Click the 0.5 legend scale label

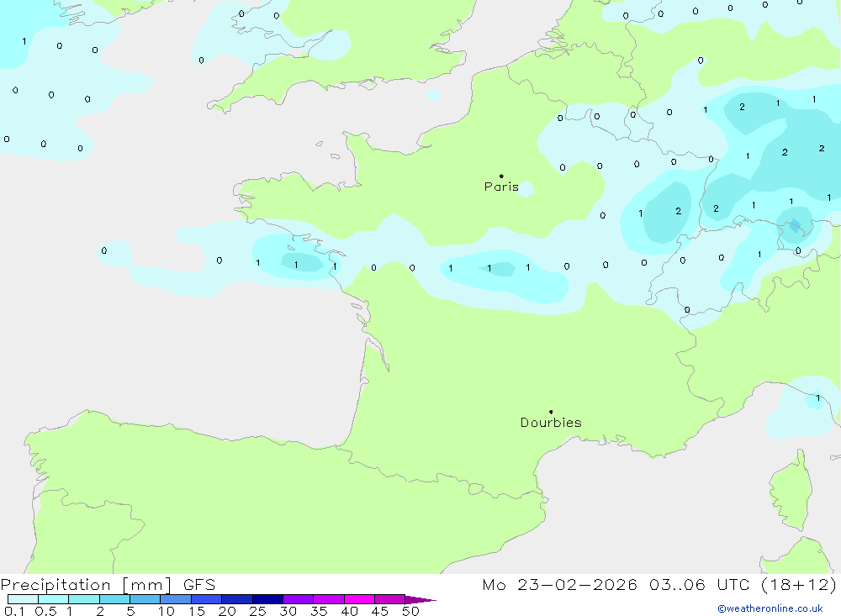pyautogui.click(x=45, y=611)
